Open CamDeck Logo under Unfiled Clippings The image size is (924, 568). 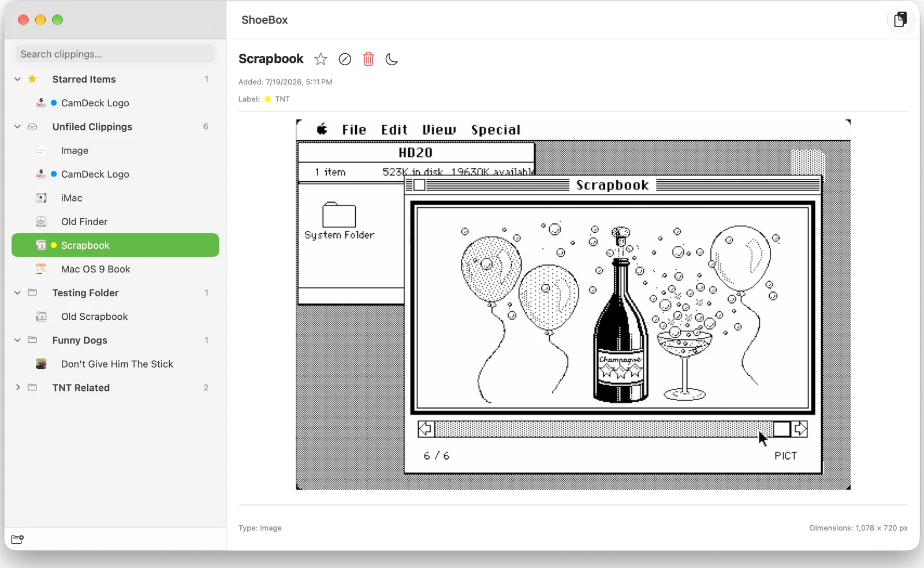tap(115, 174)
